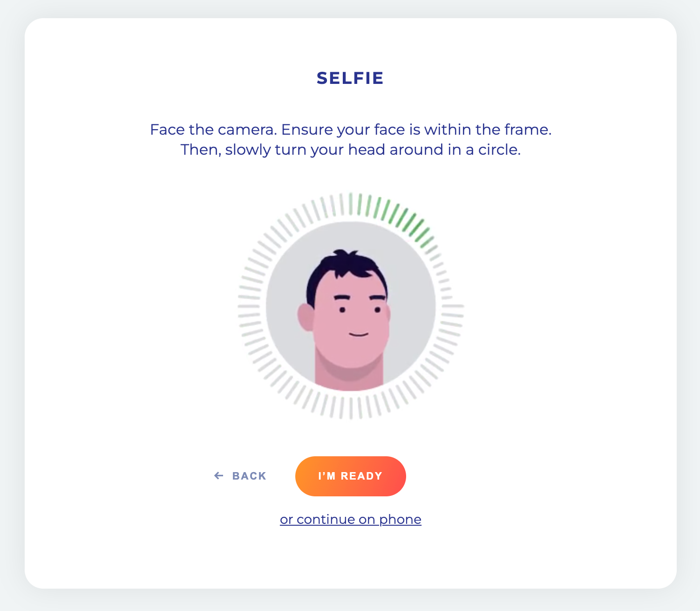The height and width of the screenshot is (611, 700).
Task: Select the SELFIE heading text
Action: (350, 78)
